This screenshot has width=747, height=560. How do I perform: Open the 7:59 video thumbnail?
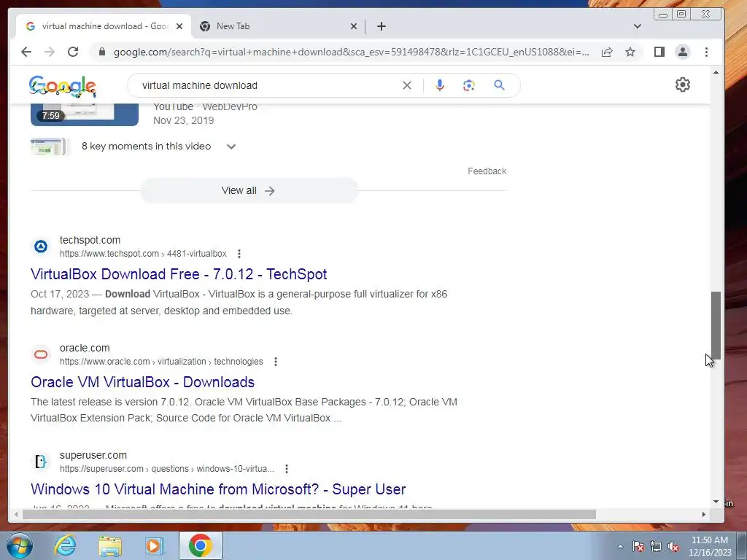tap(85, 114)
